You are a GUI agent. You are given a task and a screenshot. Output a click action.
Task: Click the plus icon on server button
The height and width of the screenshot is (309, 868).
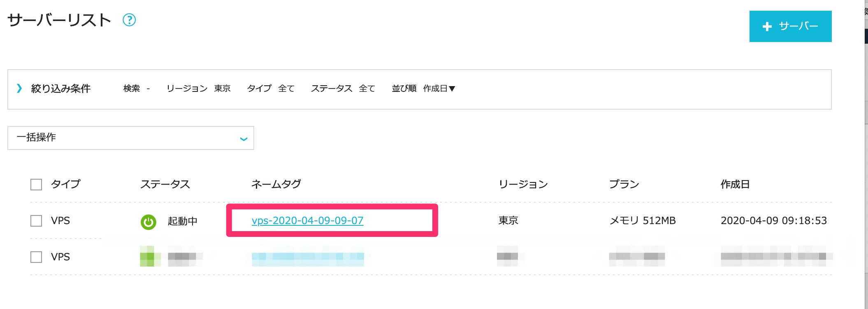click(x=767, y=27)
